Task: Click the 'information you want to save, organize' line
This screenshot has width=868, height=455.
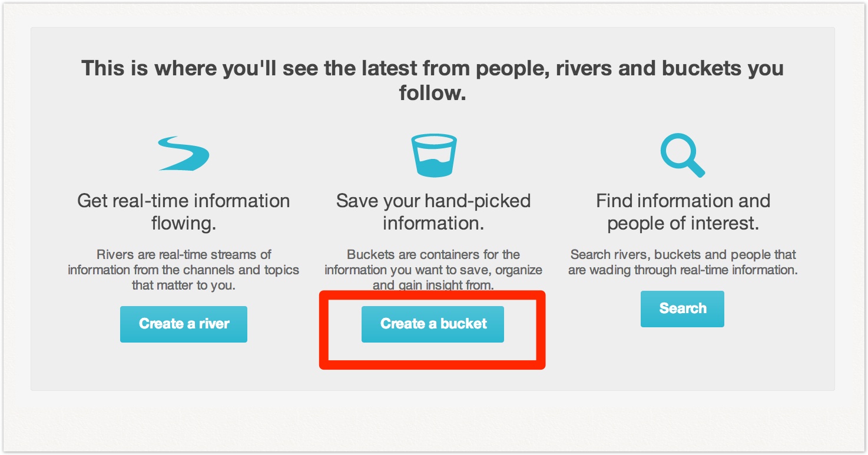Action: (433, 270)
